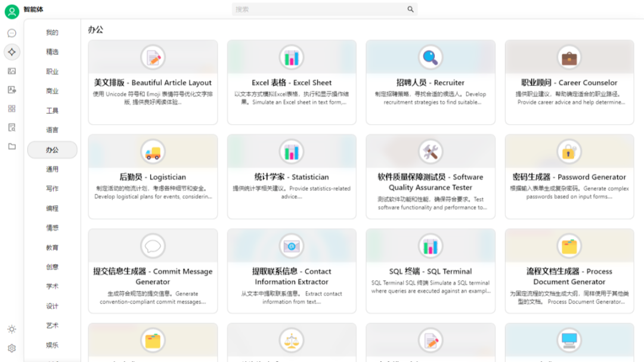The height and width of the screenshot is (362, 644).
Task: Click the Process Document Generator folder icon
Action: 569,246
